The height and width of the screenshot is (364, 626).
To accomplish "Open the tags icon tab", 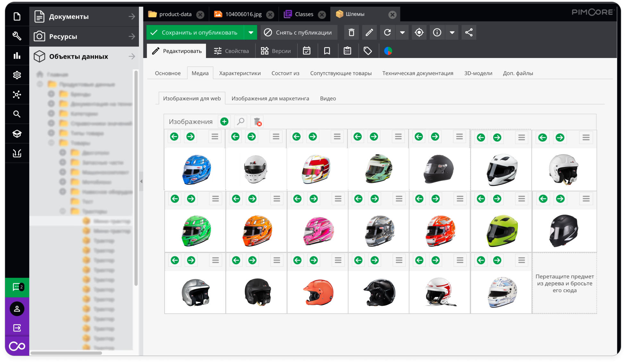I will (368, 51).
